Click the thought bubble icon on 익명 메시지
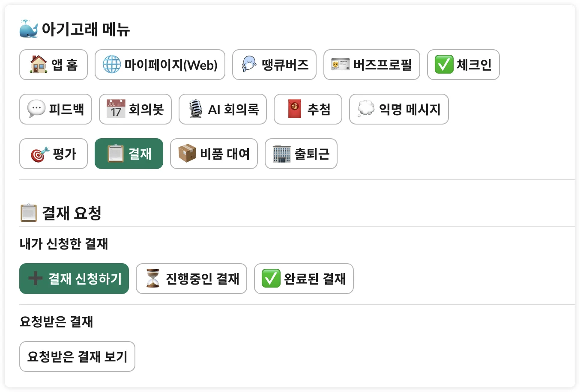The image size is (580, 392). [366, 109]
